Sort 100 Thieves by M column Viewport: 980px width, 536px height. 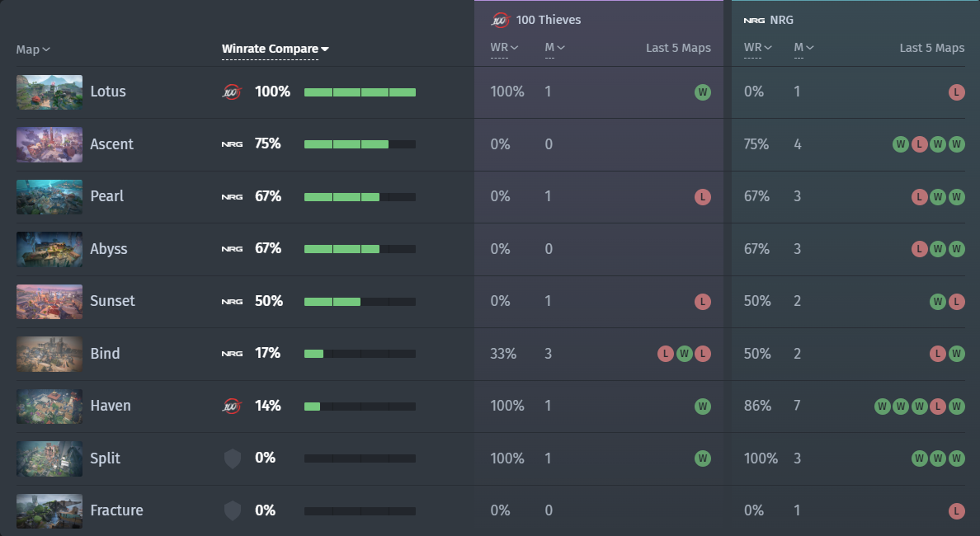pos(554,48)
